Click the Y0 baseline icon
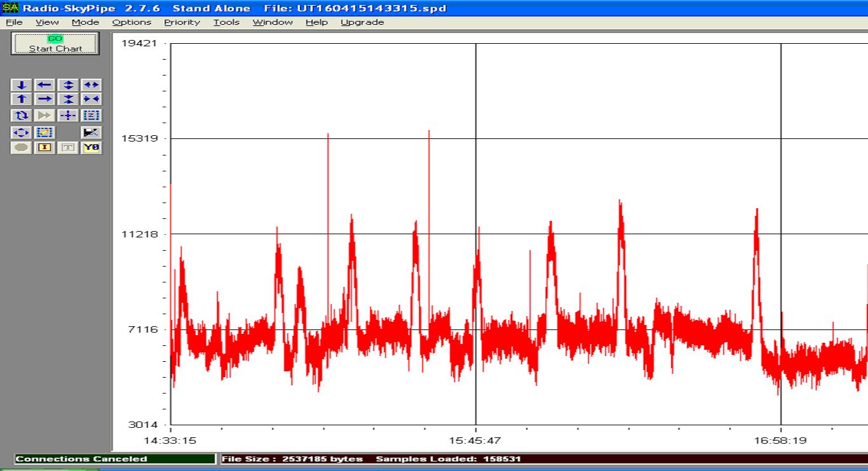Image resolution: width=868 pixels, height=471 pixels. 92,148
